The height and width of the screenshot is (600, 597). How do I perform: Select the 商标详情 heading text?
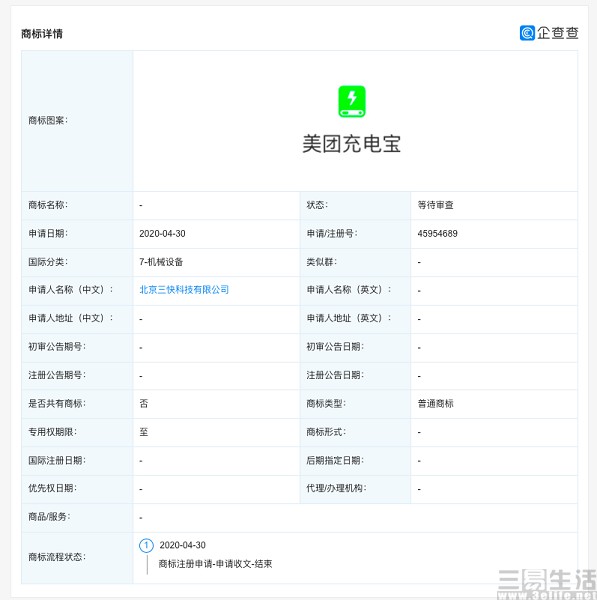[42, 34]
